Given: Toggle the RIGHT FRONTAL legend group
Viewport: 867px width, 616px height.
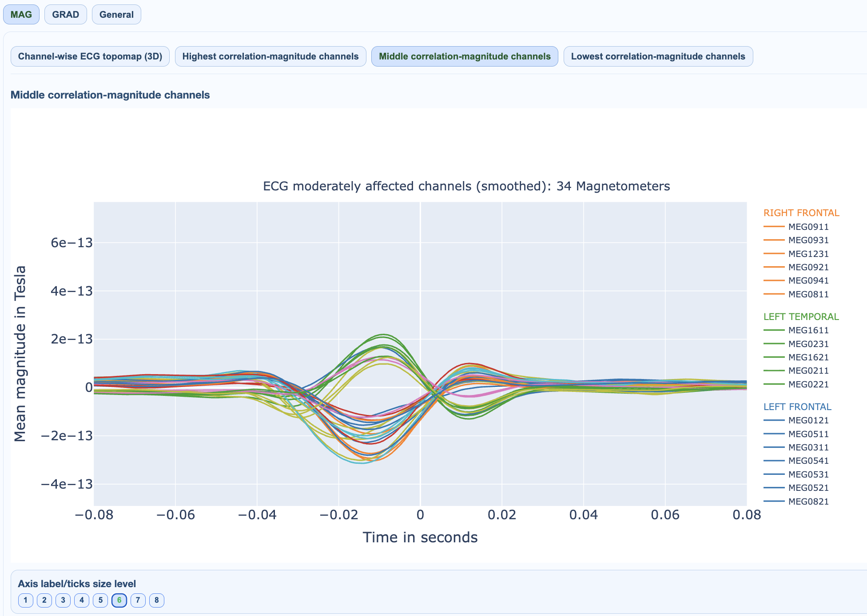Looking at the screenshot, I should (801, 213).
